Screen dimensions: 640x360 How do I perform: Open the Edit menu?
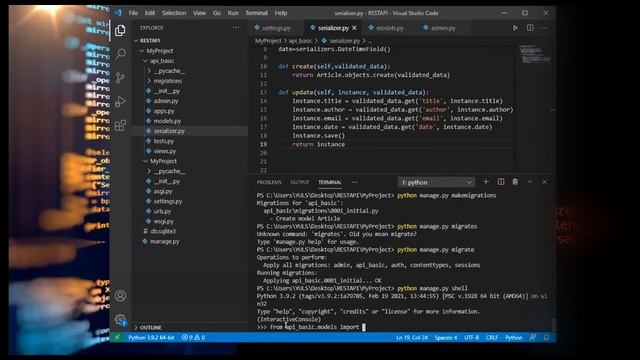[x=150, y=13]
